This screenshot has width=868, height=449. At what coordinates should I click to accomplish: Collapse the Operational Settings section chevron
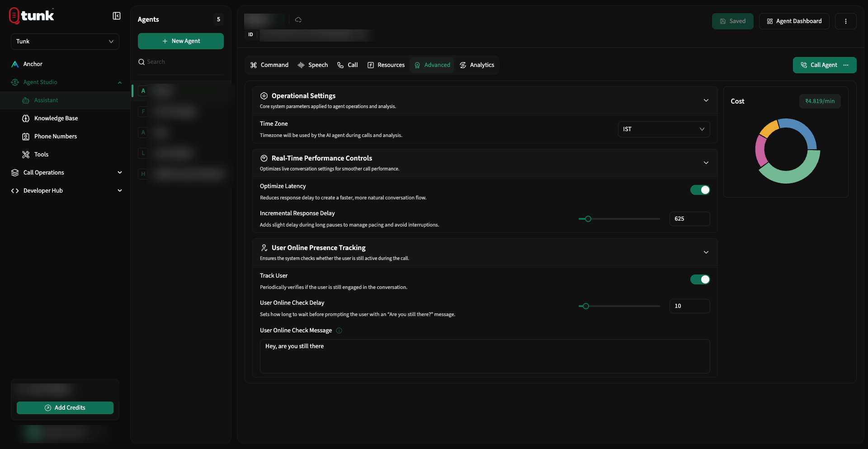[x=706, y=100]
